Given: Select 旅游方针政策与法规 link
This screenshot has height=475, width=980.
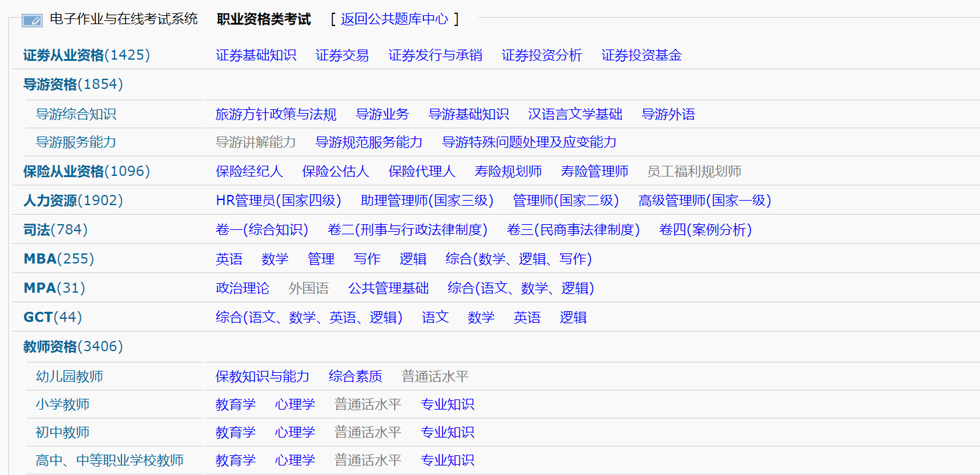Looking at the screenshot, I should pyautogui.click(x=274, y=114).
